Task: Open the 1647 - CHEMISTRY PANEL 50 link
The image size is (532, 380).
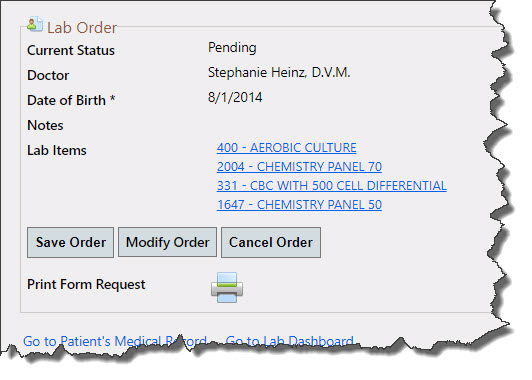Action: [299, 205]
